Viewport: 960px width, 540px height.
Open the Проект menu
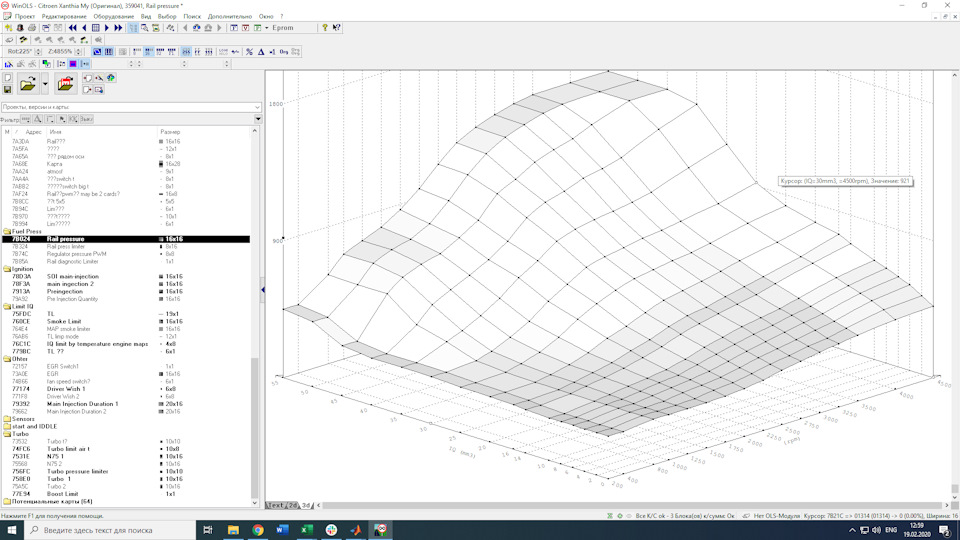24,17
